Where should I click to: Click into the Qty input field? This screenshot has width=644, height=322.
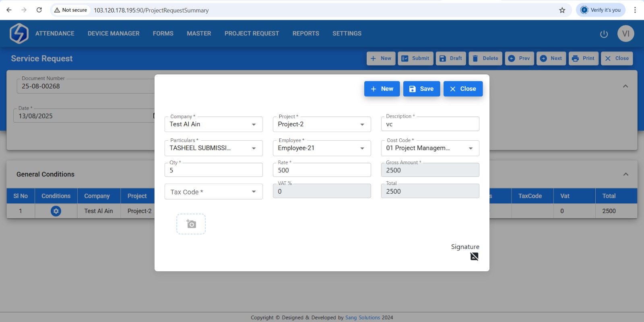pyautogui.click(x=213, y=170)
